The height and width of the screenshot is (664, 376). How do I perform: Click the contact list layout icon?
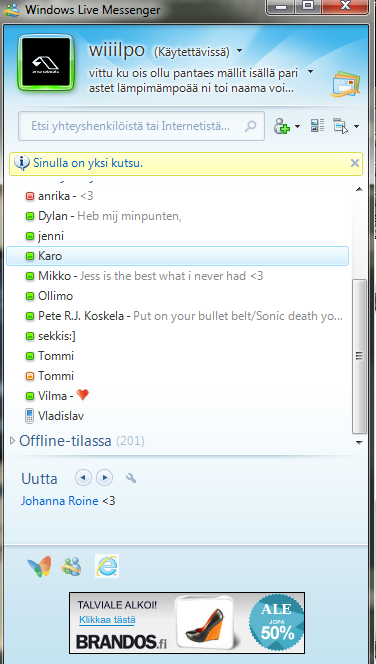317,126
